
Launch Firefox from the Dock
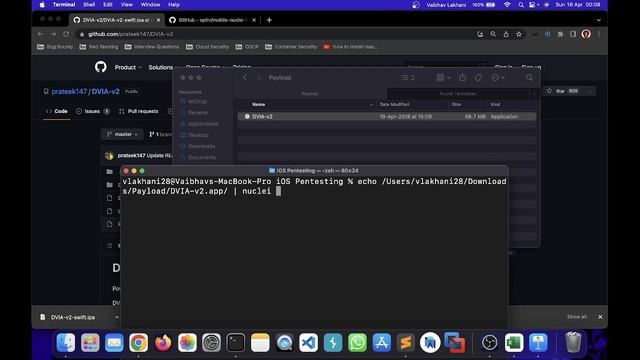tap(163, 342)
